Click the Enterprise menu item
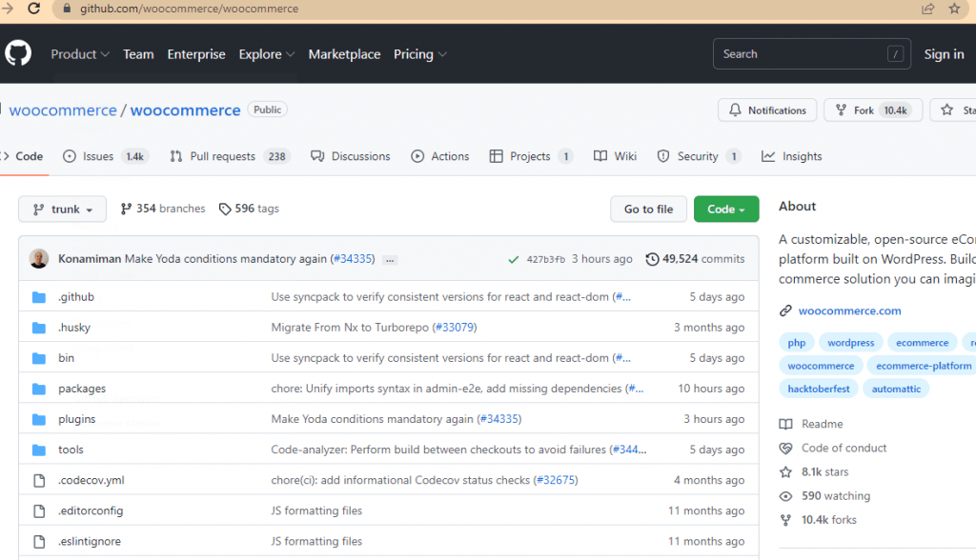The height and width of the screenshot is (560, 976). pos(196,54)
